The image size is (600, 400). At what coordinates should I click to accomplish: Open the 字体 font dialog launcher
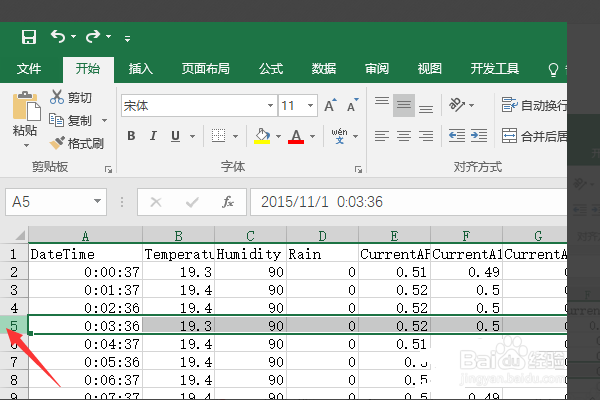click(358, 170)
